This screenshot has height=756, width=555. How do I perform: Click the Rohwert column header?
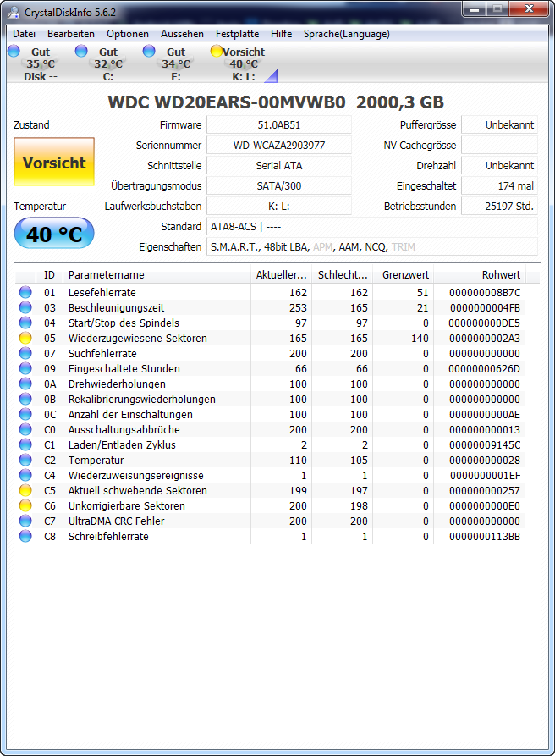click(x=480, y=275)
